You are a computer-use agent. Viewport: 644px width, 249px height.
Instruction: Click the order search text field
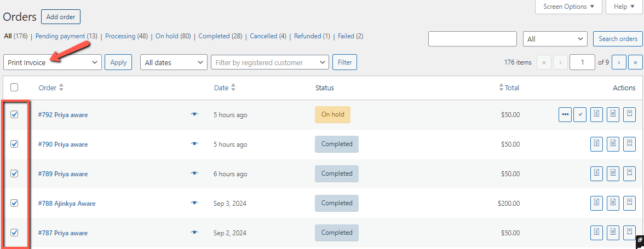click(473, 39)
